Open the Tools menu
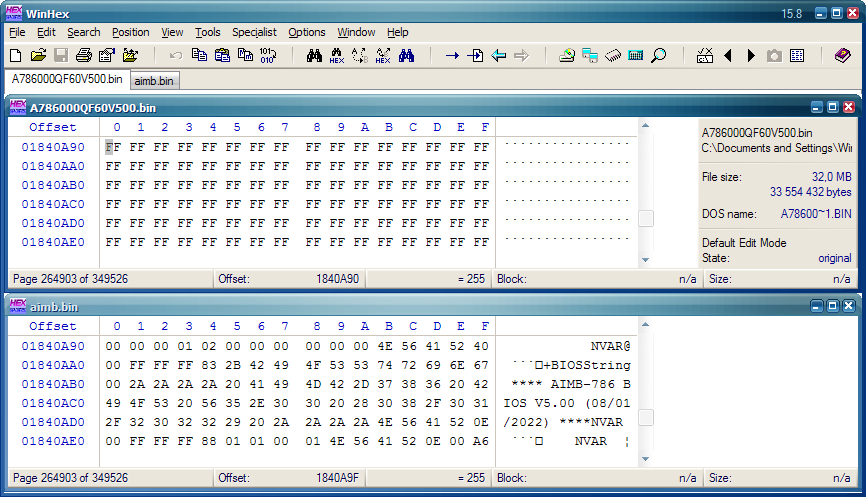Image resolution: width=866 pixels, height=497 pixels. pyautogui.click(x=208, y=32)
